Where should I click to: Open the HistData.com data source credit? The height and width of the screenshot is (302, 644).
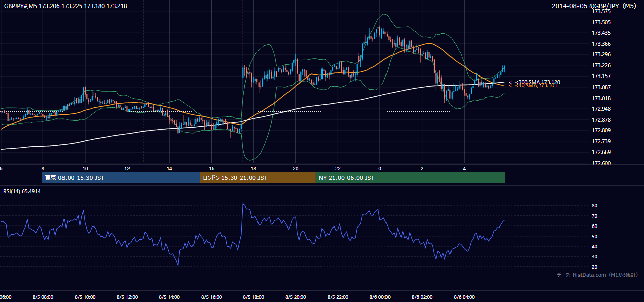tap(598, 275)
